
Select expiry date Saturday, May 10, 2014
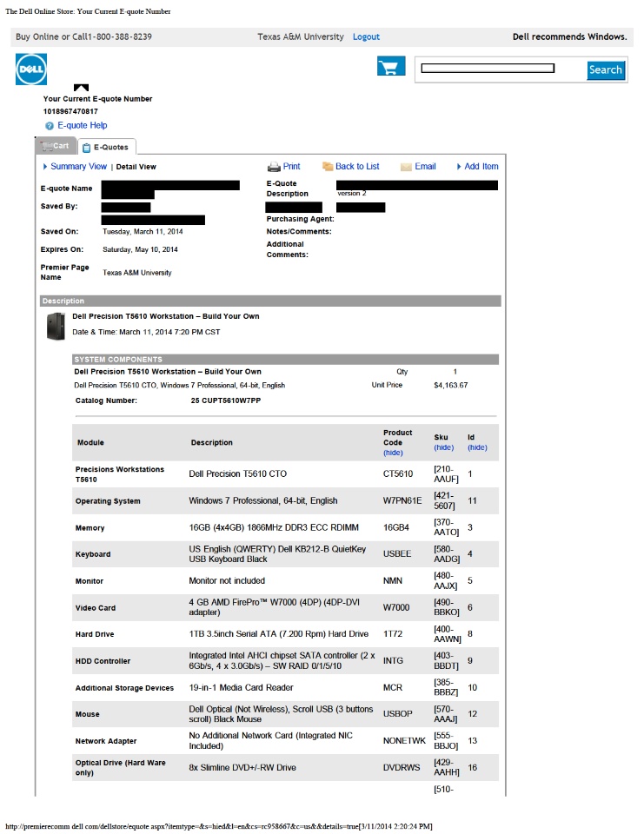140,249
